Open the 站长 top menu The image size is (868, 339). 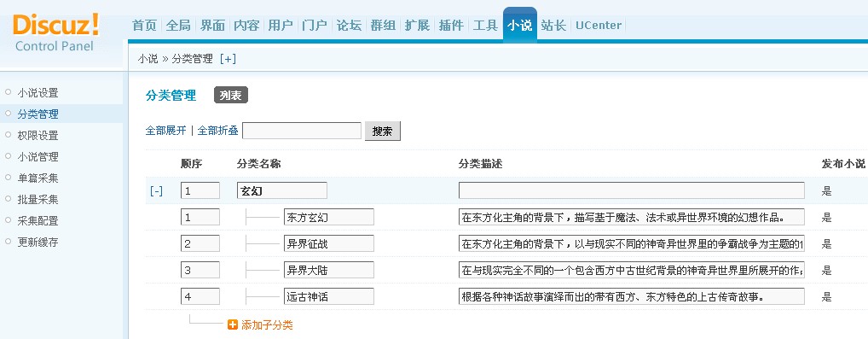pos(553,25)
